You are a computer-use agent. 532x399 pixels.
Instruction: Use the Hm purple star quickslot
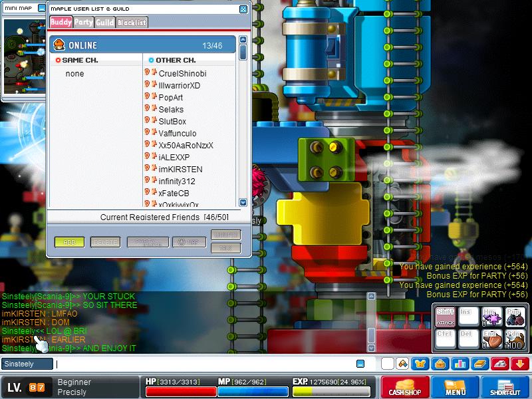(x=492, y=317)
